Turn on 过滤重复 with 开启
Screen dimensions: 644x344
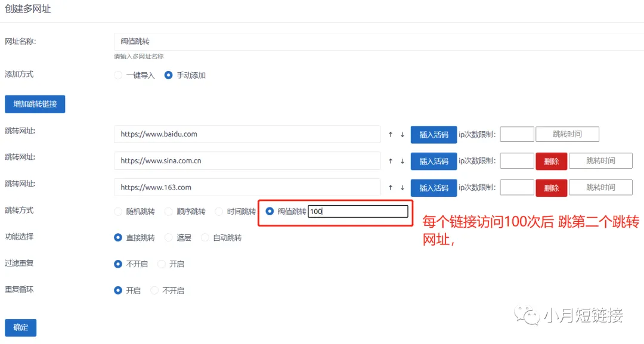tap(162, 264)
